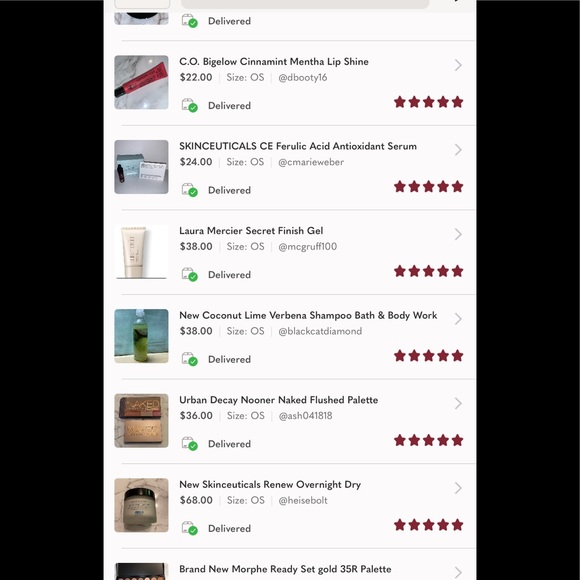Open seller profile @dbooty16
Viewport: 580px width, 580px height.
pyautogui.click(x=303, y=77)
